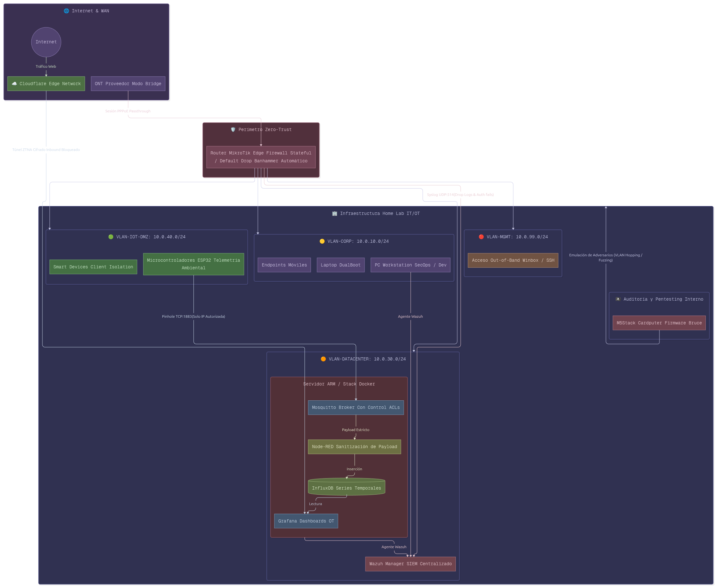Click the 'Sesión PPPoE Passthrough' edge label

tap(128, 111)
